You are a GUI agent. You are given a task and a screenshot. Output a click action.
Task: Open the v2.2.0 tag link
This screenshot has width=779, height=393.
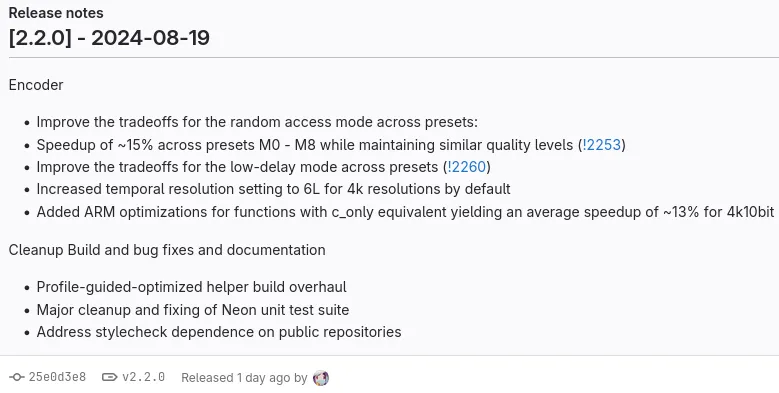tap(144, 377)
